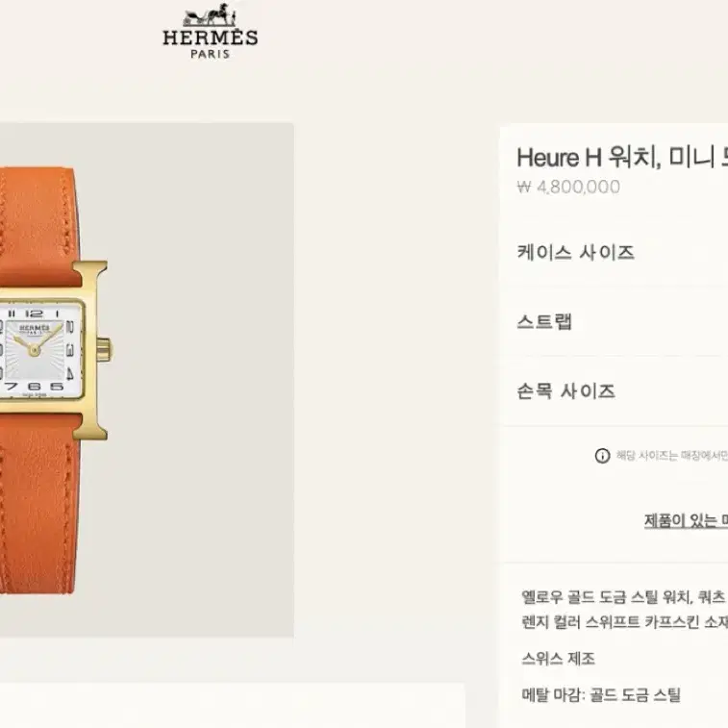
Task: Click the Hermès horse carriage logo icon
Action: 210,15
